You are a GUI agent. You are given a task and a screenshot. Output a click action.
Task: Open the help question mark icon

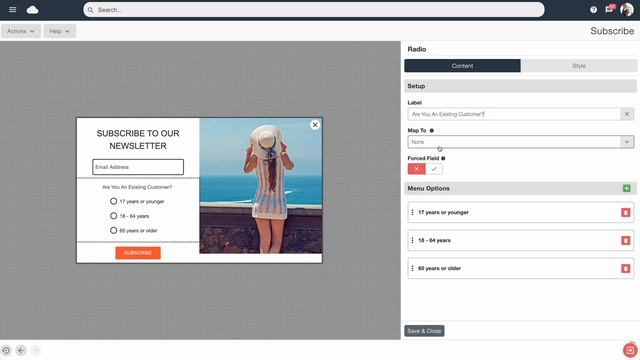point(593,10)
